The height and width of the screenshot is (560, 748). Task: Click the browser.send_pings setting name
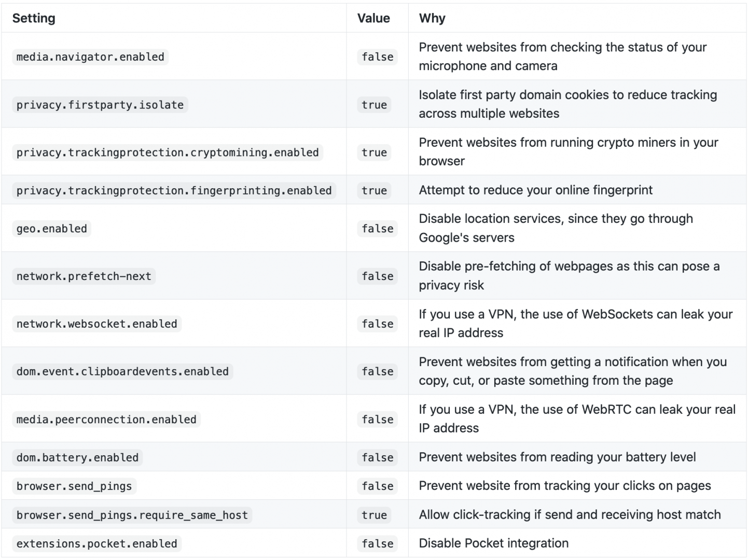pos(74,486)
